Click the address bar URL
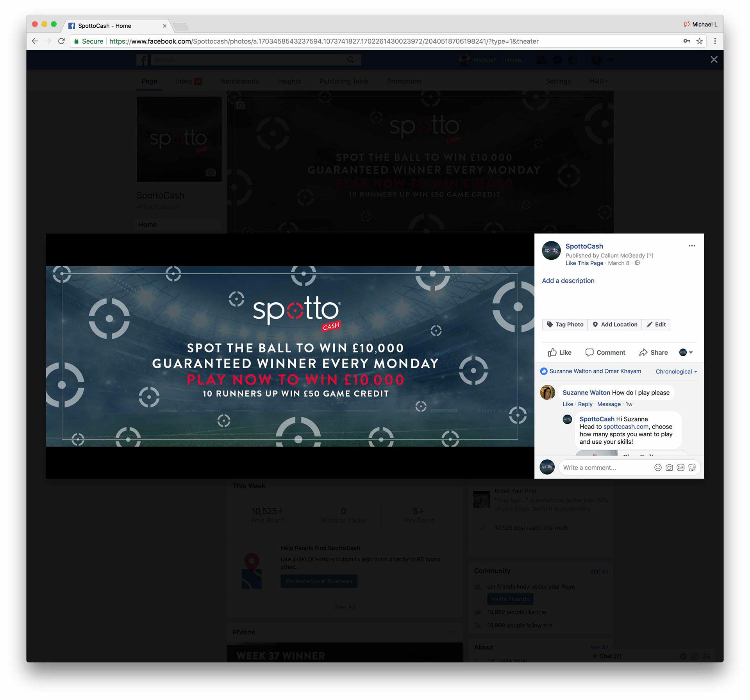The height and width of the screenshot is (700, 750). coord(324,41)
